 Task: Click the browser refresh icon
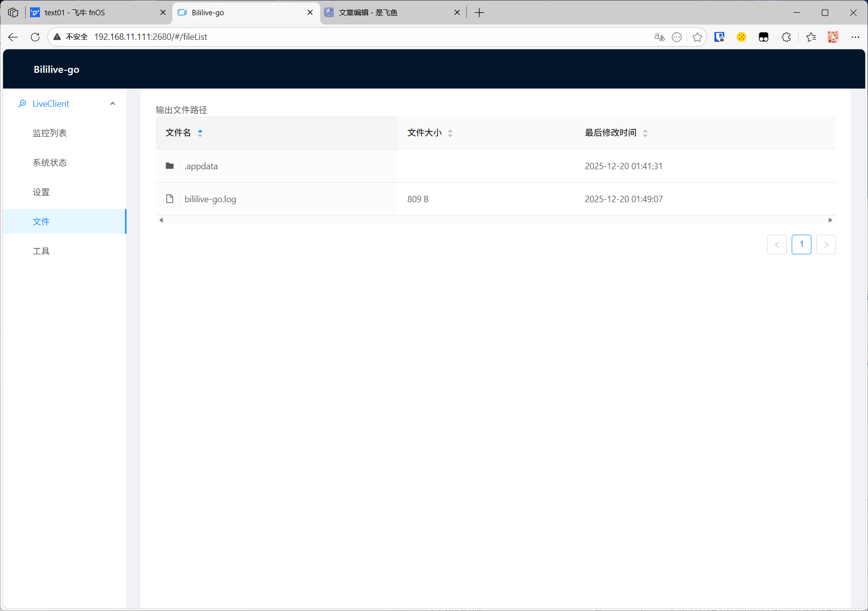(35, 37)
